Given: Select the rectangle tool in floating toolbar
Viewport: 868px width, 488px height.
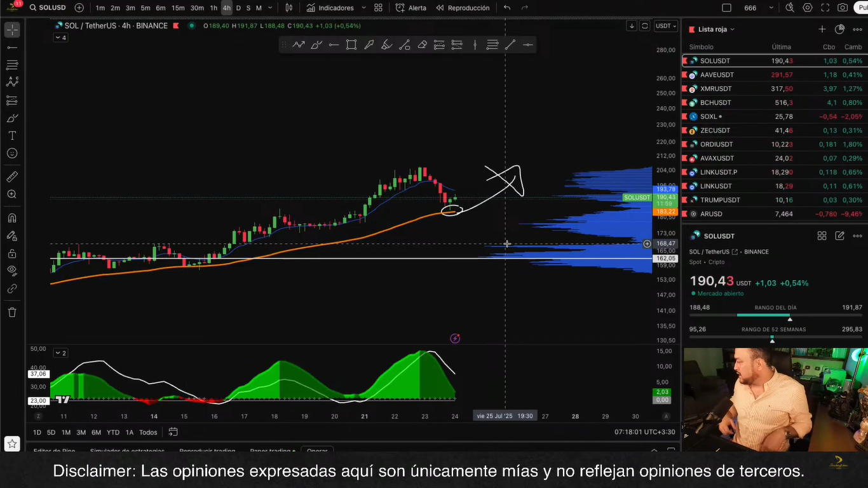Looking at the screenshot, I should click(351, 44).
